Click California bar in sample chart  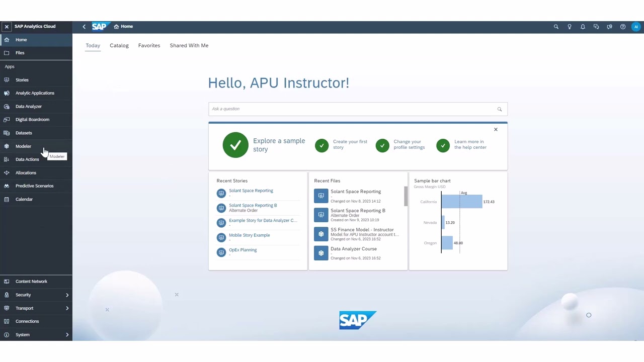pyautogui.click(x=462, y=202)
